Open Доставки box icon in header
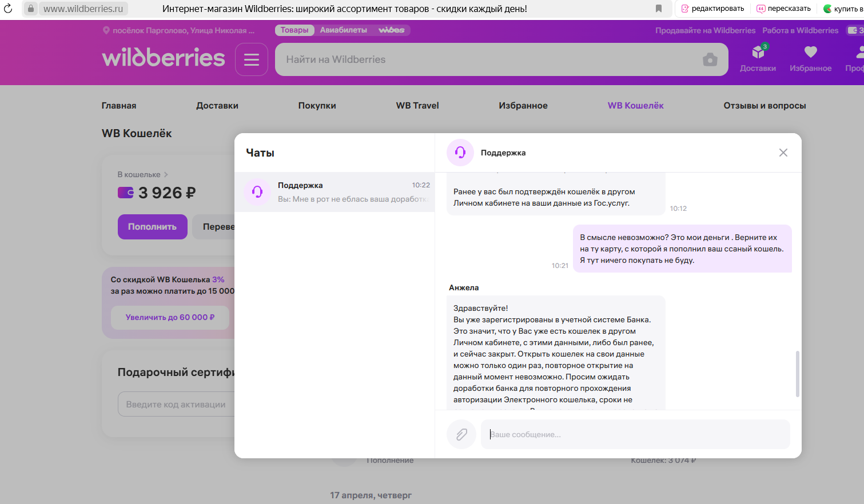 click(758, 53)
